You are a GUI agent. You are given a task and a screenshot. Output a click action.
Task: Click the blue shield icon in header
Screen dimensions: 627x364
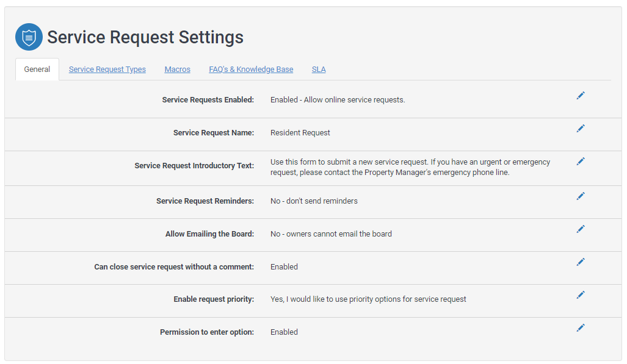click(x=29, y=37)
